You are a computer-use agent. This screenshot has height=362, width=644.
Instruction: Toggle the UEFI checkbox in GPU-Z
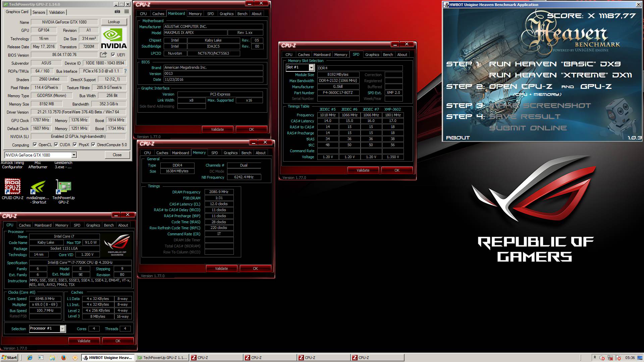[113, 55]
